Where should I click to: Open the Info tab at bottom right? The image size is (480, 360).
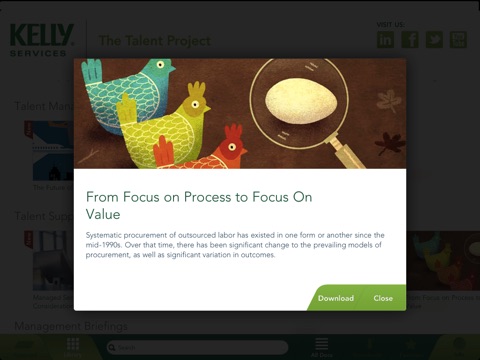click(x=459, y=347)
